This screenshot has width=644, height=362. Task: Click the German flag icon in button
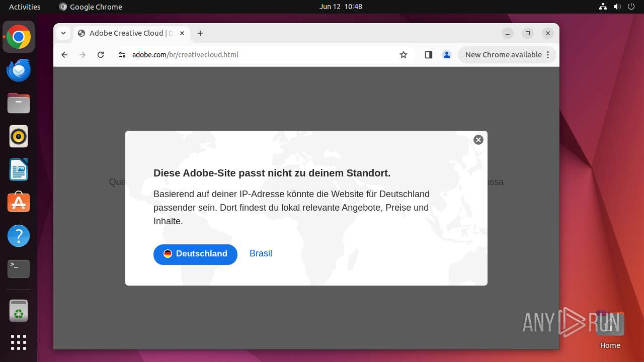click(x=168, y=254)
